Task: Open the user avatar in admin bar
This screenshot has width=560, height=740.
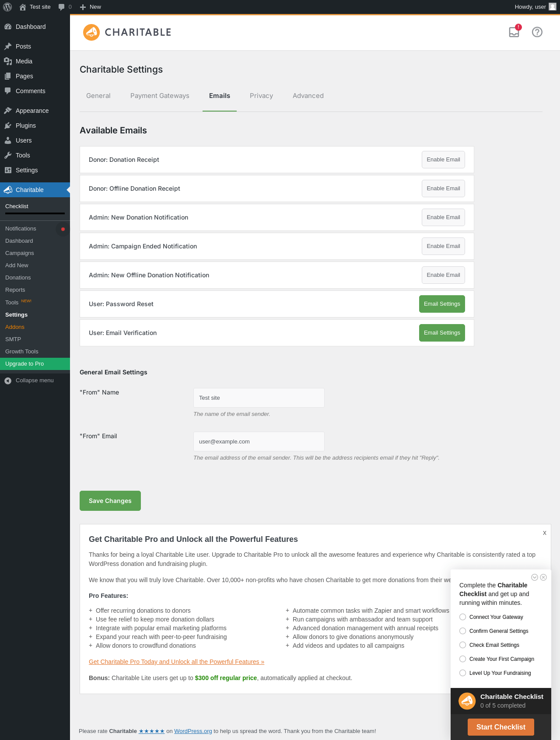Action: click(x=553, y=7)
